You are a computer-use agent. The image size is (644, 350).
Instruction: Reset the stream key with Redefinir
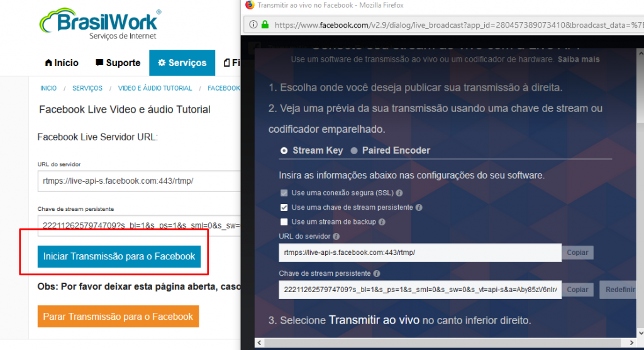click(619, 290)
